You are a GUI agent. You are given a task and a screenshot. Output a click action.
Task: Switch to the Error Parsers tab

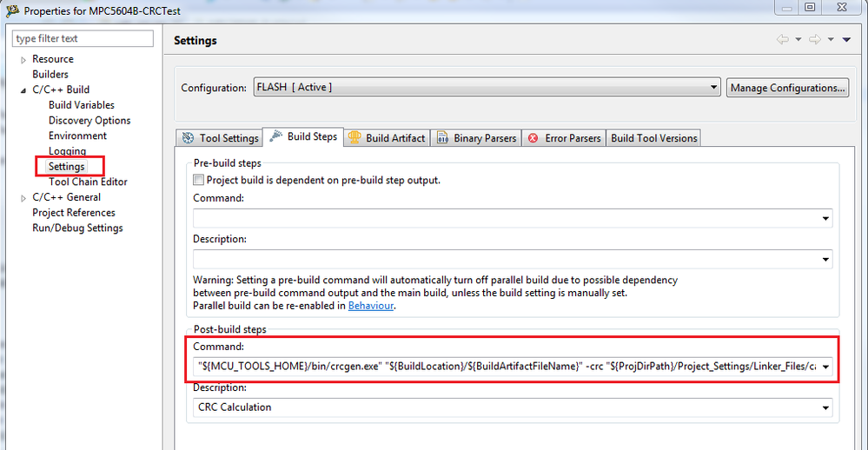(x=564, y=138)
